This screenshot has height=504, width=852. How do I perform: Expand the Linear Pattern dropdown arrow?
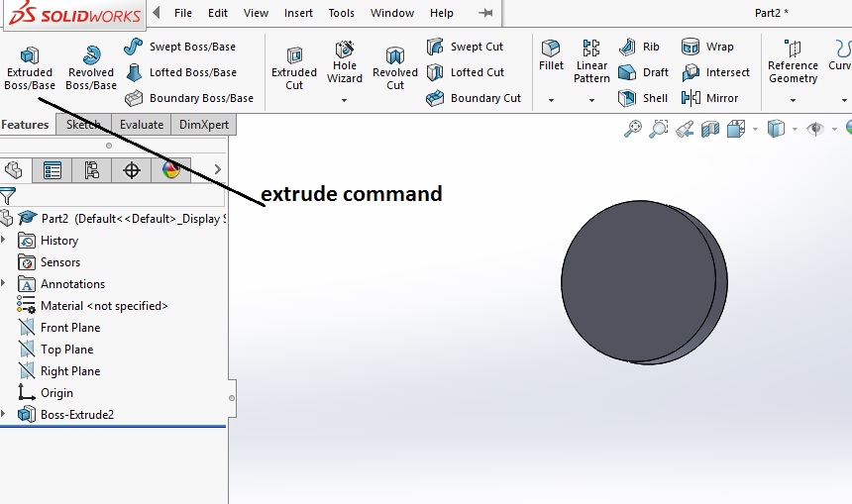[591, 100]
